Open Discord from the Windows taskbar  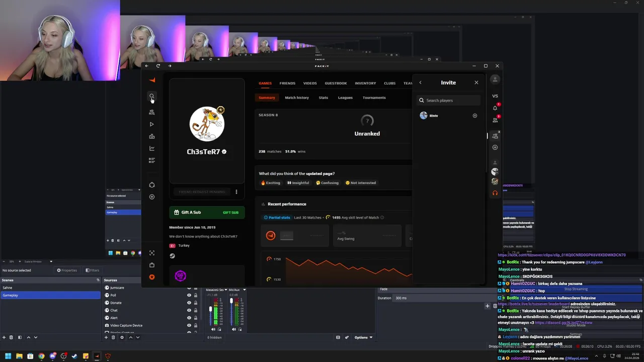pos(52,356)
